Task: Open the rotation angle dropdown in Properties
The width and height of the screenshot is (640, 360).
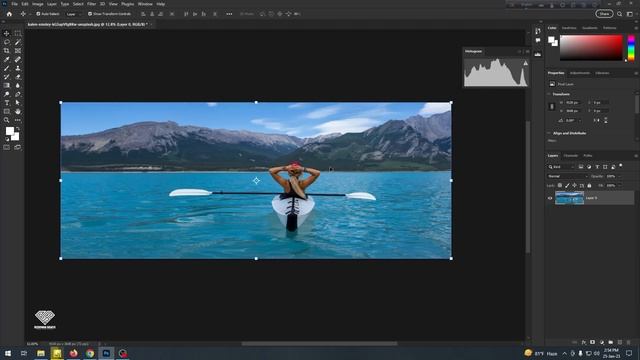Action: click(580, 120)
